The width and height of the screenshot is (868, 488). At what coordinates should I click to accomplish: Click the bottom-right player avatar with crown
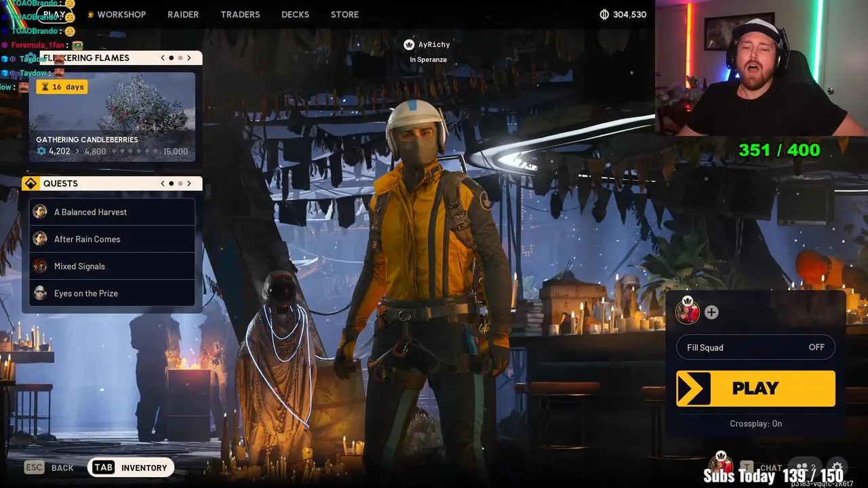(x=720, y=463)
